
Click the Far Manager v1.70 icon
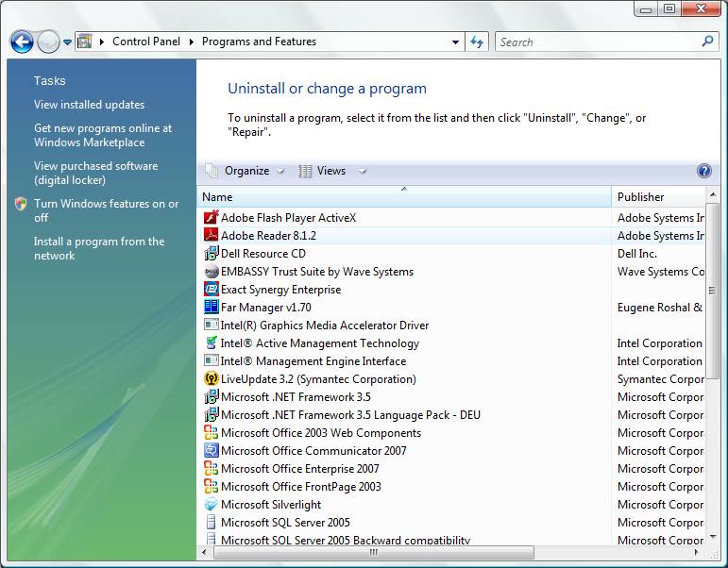(x=212, y=308)
